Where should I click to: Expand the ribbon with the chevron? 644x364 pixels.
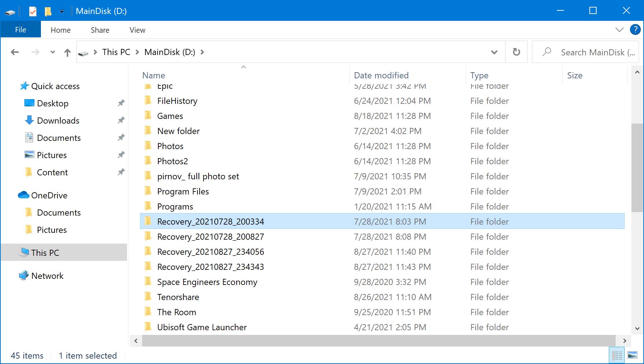point(619,30)
